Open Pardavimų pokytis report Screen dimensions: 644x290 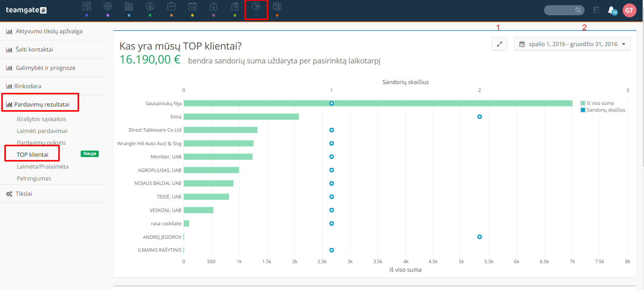coord(41,143)
